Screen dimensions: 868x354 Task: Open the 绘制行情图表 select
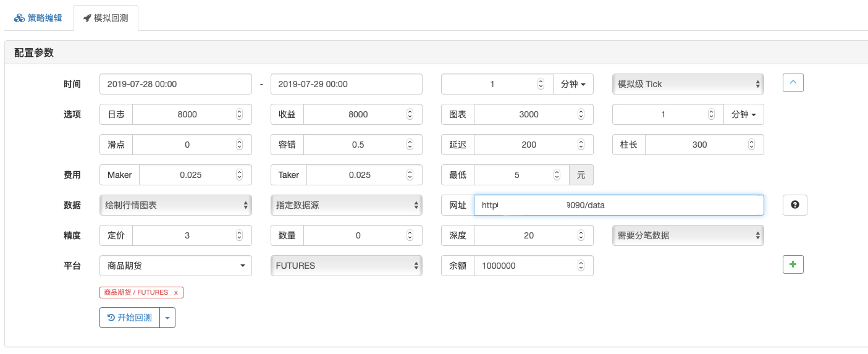[175, 205]
